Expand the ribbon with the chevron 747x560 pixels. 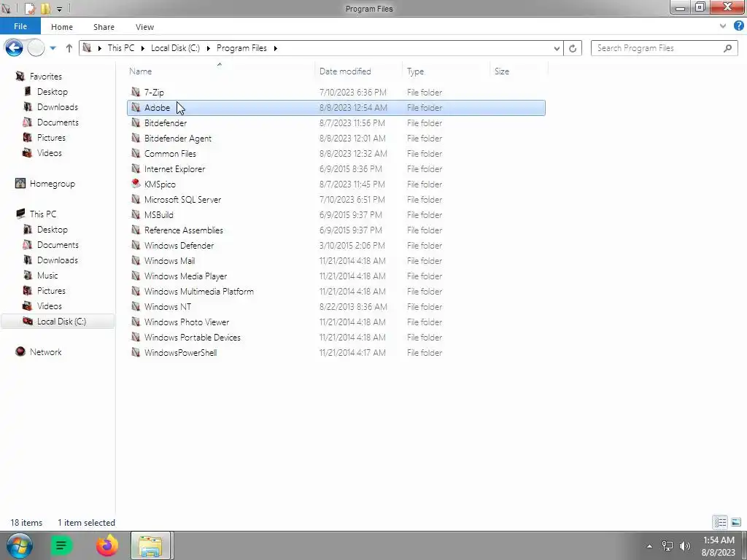(723, 26)
